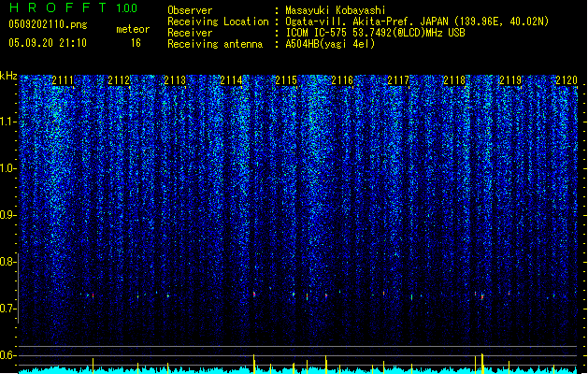Click the "meteor" count label
This screenshot has height=374, width=588.
pos(133,29)
